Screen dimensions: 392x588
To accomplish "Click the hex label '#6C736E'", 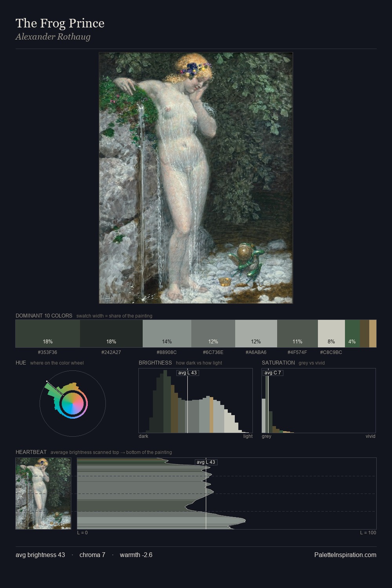I will tap(213, 352).
